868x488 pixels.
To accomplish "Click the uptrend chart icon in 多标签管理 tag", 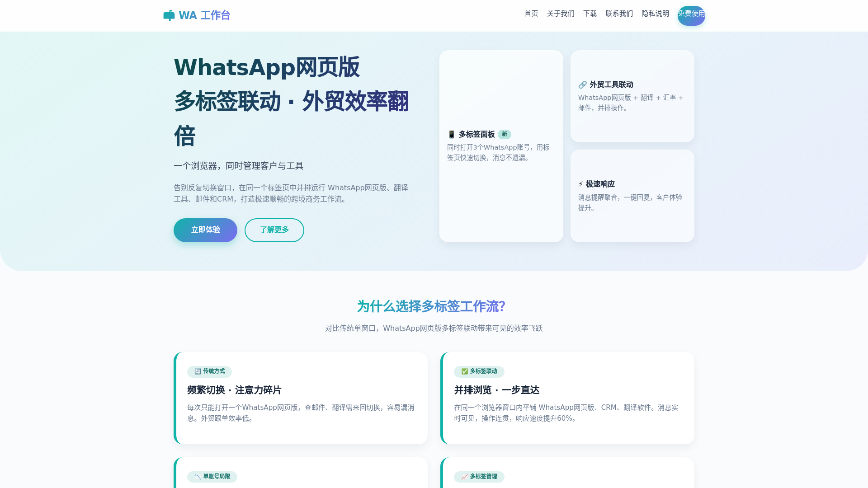I will pos(464,477).
